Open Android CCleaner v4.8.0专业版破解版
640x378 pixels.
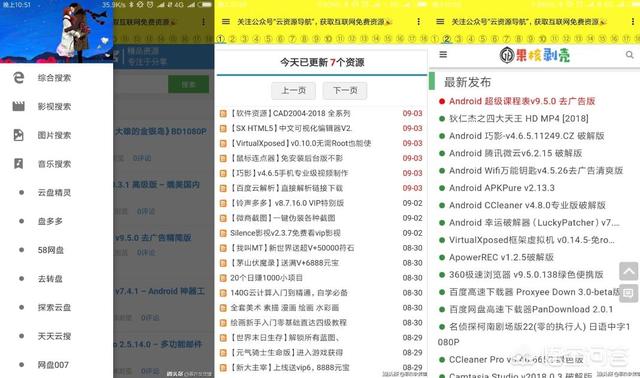527,205
